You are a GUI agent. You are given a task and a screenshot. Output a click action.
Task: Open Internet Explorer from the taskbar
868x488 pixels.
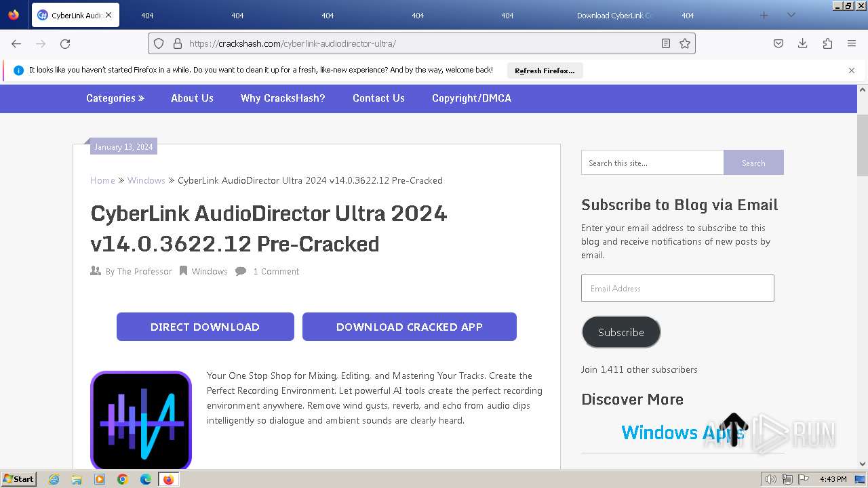pos(54,479)
